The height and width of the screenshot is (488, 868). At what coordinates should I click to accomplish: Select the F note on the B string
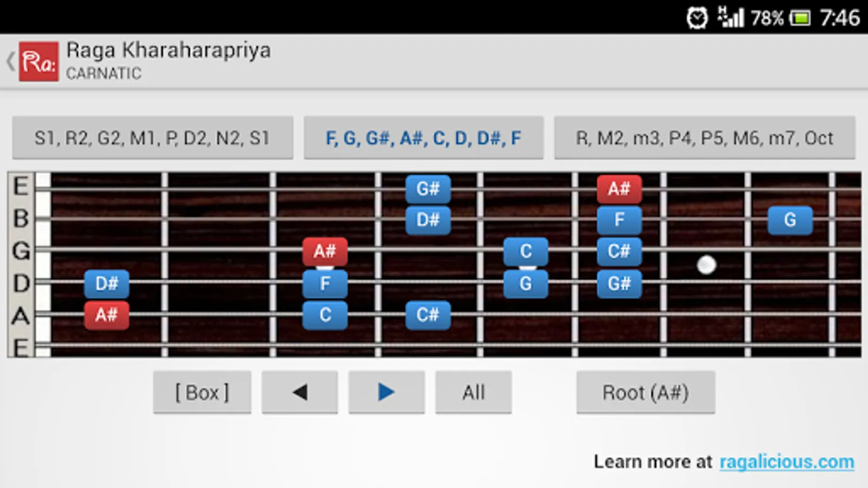click(x=619, y=220)
